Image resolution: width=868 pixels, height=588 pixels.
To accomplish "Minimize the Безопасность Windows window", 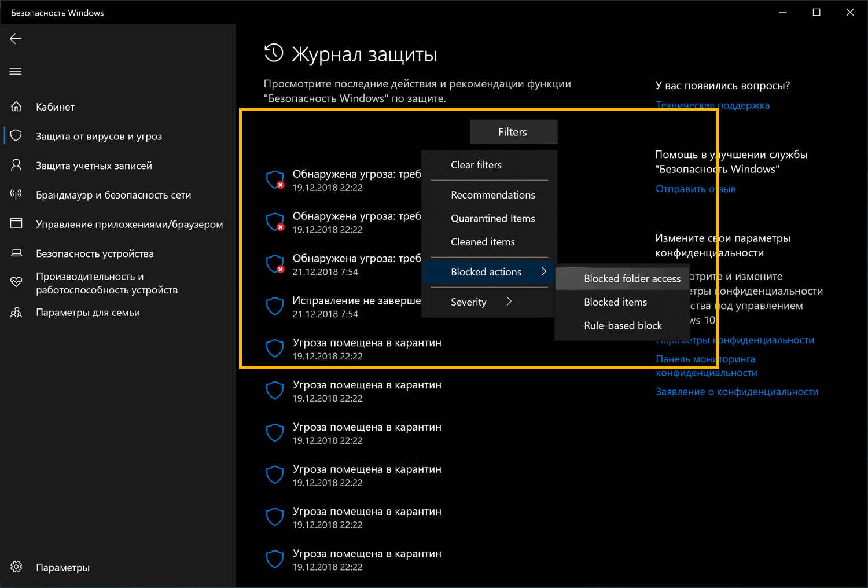I will pyautogui.click(x=783, y=12).
